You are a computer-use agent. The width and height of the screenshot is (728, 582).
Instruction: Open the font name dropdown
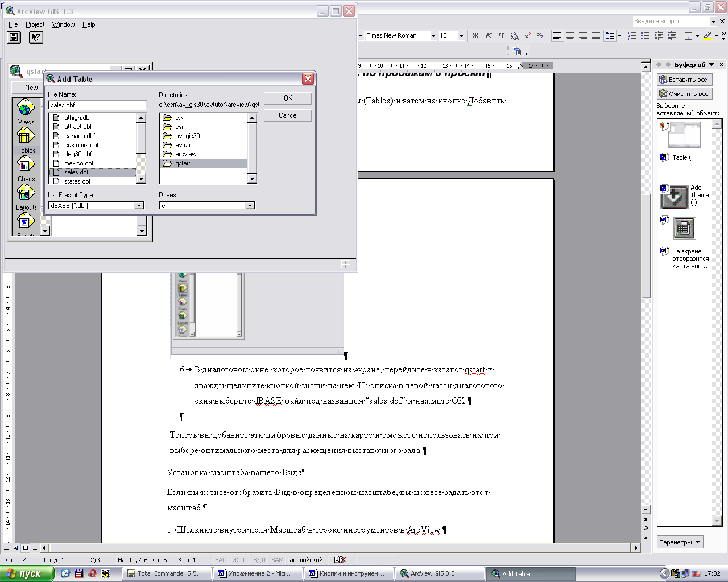[433, 35]
